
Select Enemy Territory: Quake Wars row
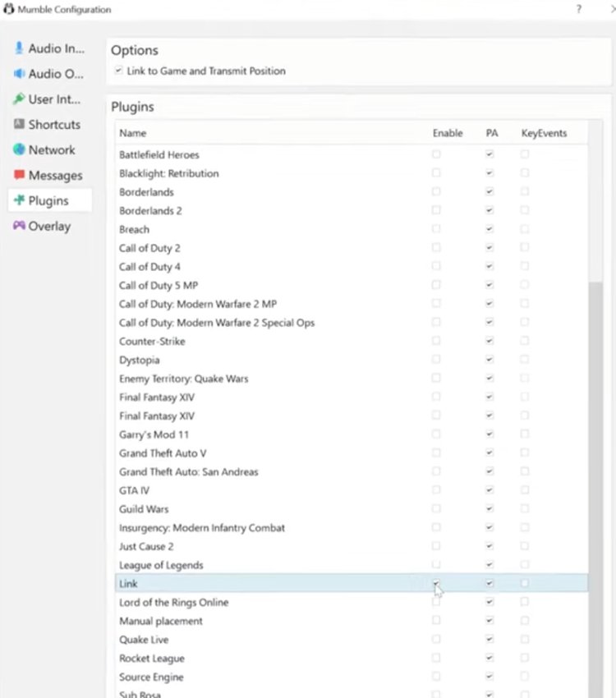352,379
